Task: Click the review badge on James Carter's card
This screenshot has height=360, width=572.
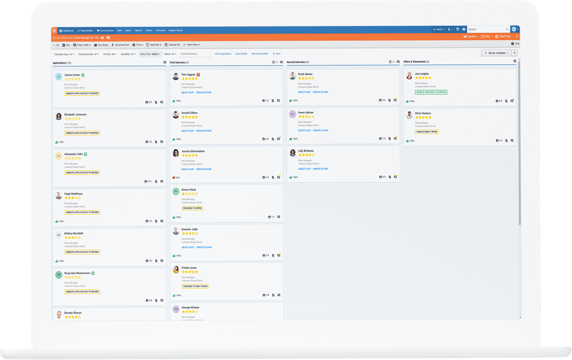Action: point(82,93)
